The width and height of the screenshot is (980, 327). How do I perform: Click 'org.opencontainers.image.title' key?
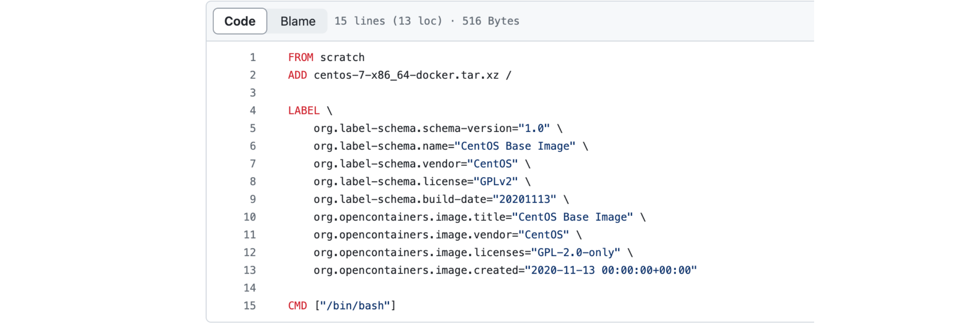click(409, 217)
